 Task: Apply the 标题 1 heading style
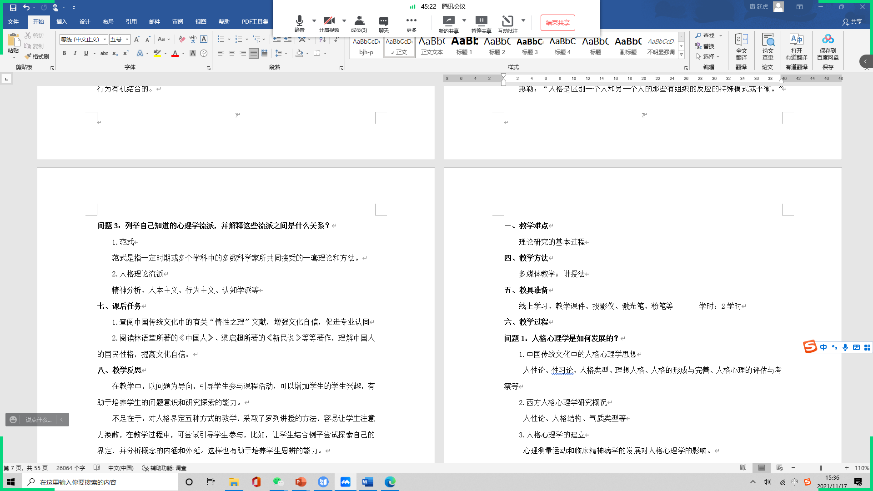pos(465,45)
